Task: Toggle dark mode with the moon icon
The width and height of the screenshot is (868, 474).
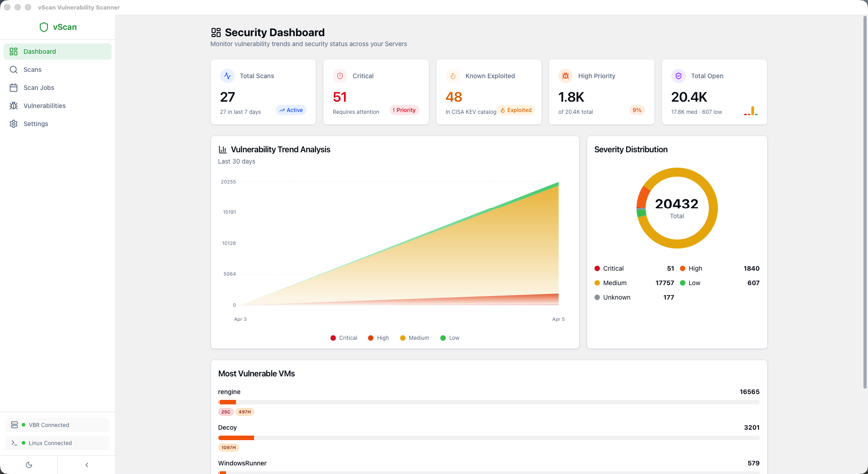Action: 29,465
